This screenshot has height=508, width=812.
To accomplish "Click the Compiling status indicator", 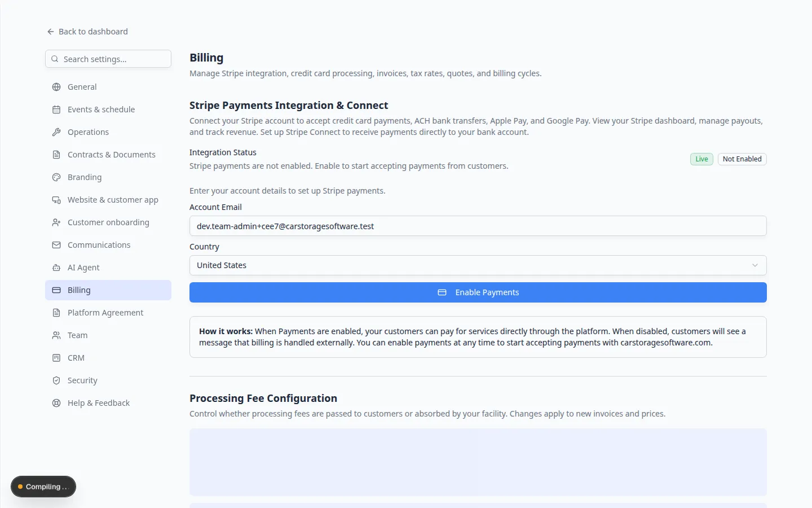I will [43, 487].
